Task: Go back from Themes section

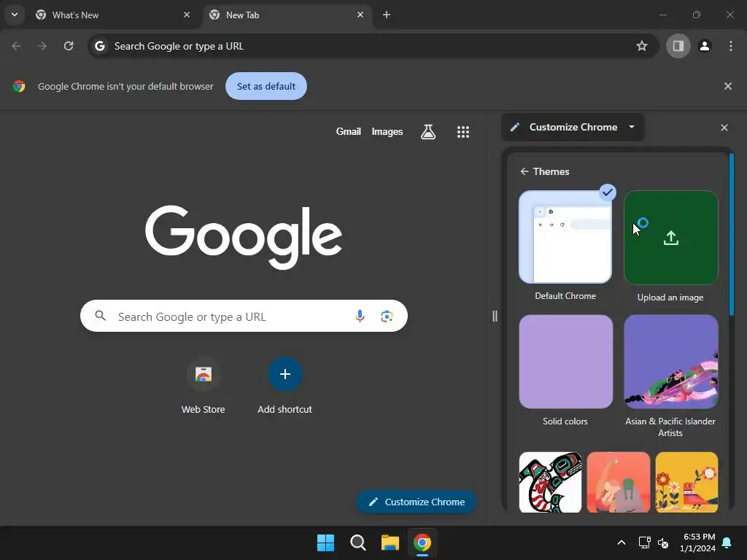Action: pyautogui.click(x=525, y=171)
